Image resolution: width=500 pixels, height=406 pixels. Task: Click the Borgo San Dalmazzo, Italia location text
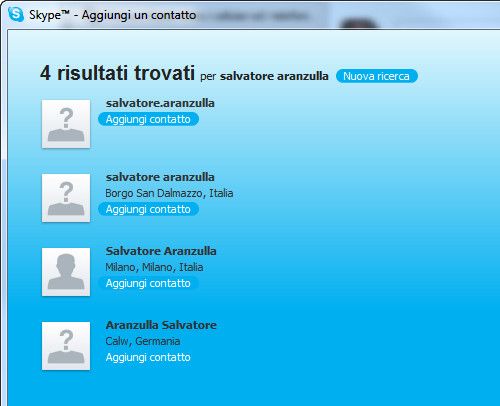(169, 193)
